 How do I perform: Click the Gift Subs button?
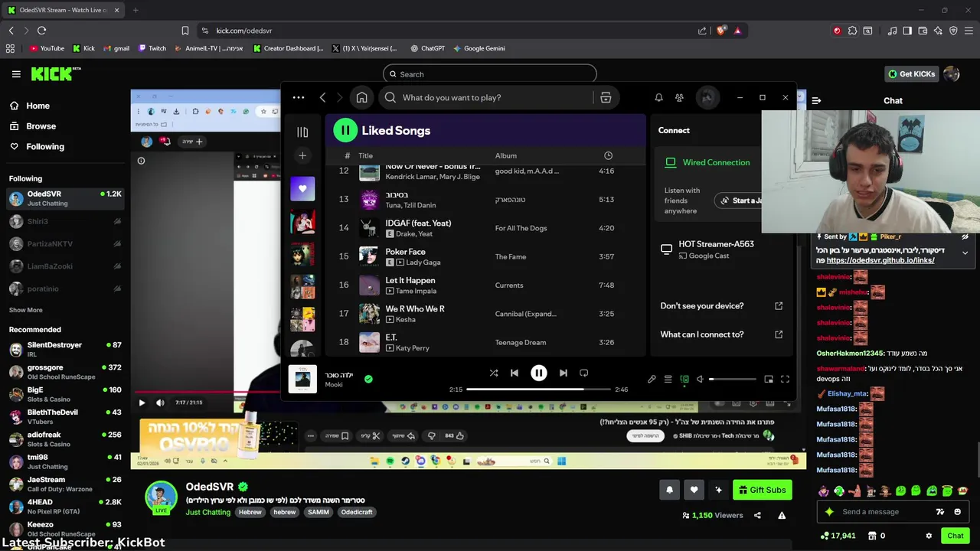[762, 490]
